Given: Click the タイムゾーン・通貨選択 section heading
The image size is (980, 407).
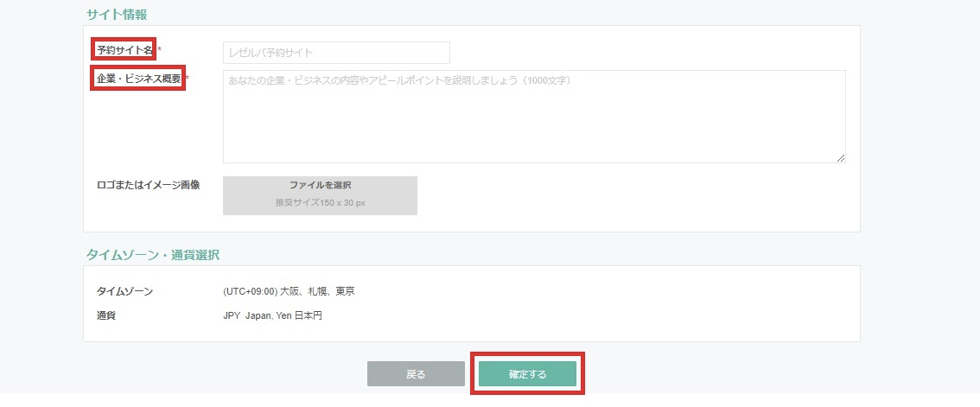Looking at the screenshot, I should 153,255.
